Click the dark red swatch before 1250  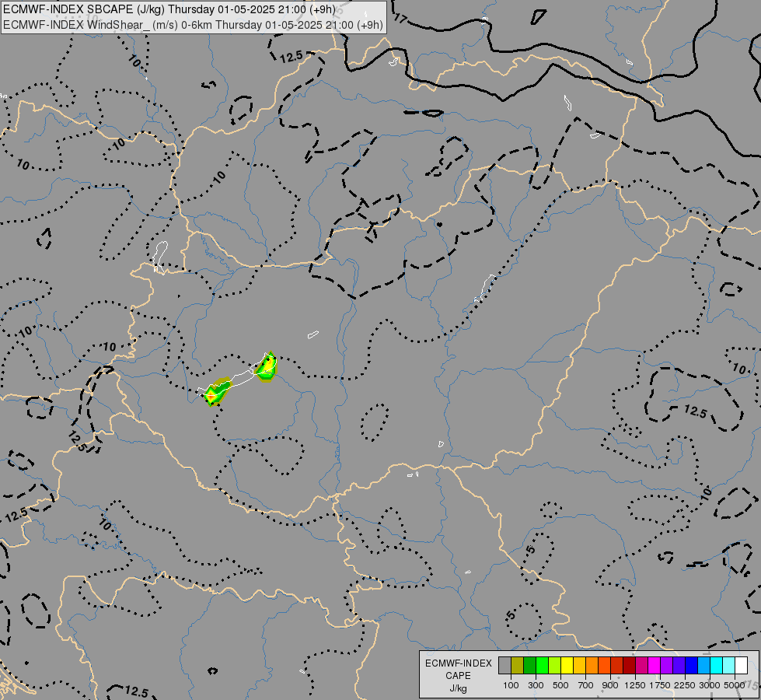[630, 665]
